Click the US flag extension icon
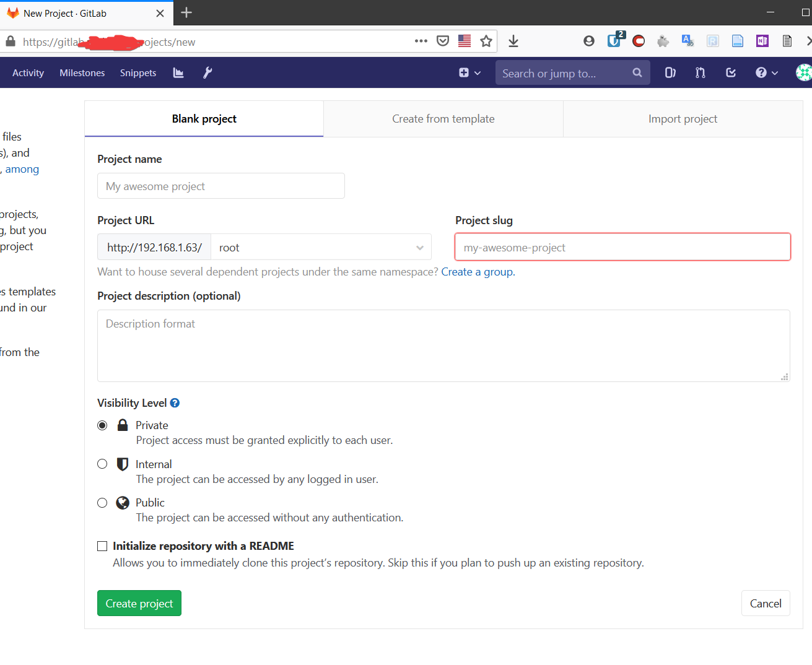This screenshot has width=812, height=665. 465,41
